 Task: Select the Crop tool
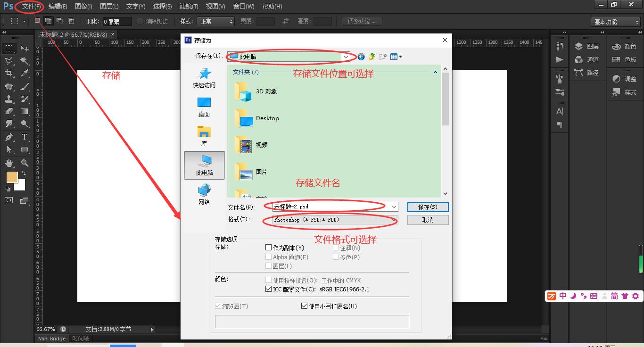pyautogui.click(x=8, y=73)
